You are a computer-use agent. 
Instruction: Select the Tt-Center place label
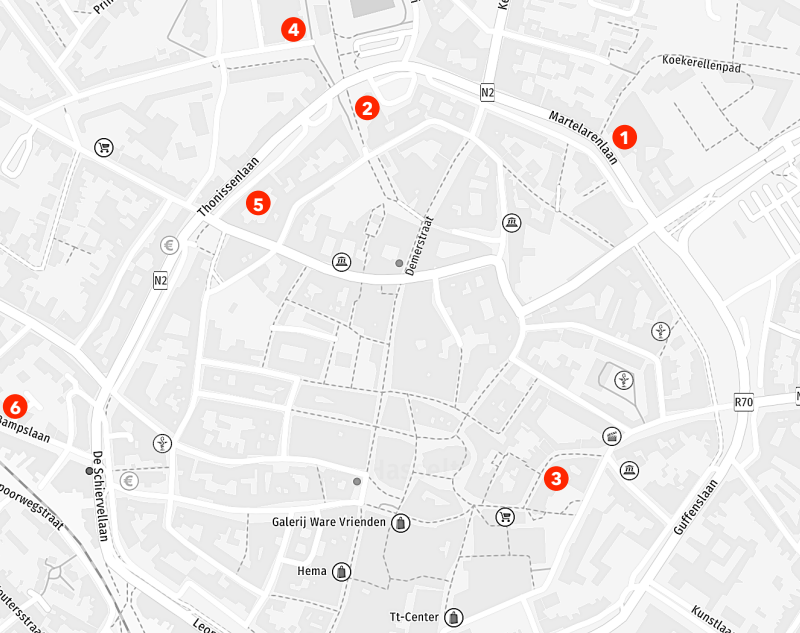pyautogui.click(x=414, y=617)
